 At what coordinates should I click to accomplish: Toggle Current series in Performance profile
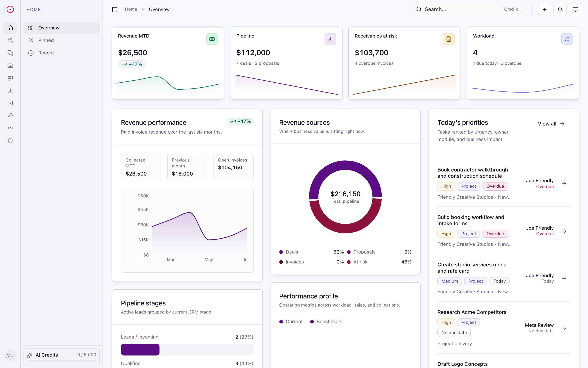(291, 321)
